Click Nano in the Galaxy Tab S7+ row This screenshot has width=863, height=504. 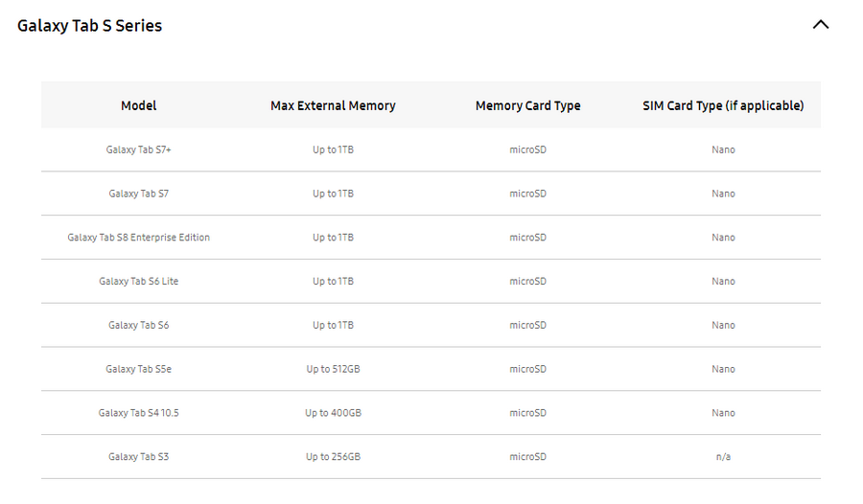[x=723, y=149]
